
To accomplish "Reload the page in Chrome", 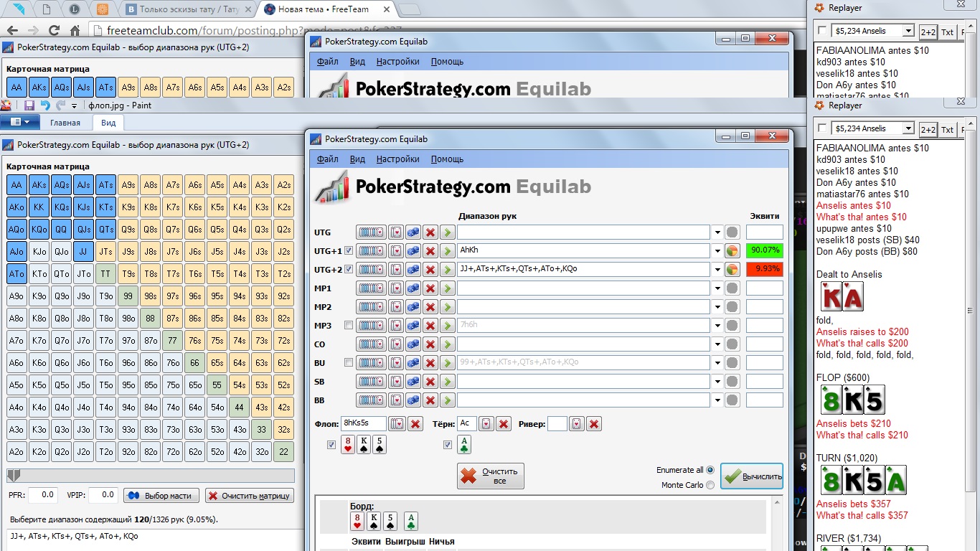I will pos(54,31).
